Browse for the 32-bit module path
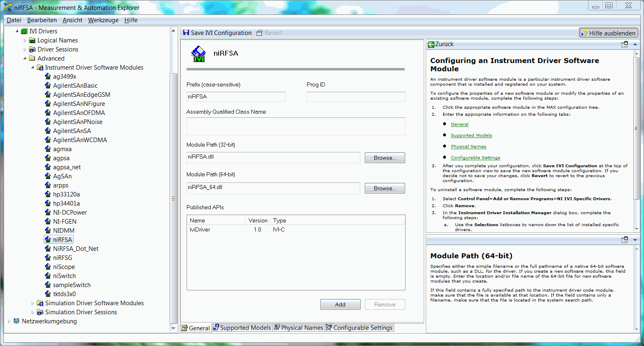The width and height of the screenshot is (644, 346). click(385, 158)
